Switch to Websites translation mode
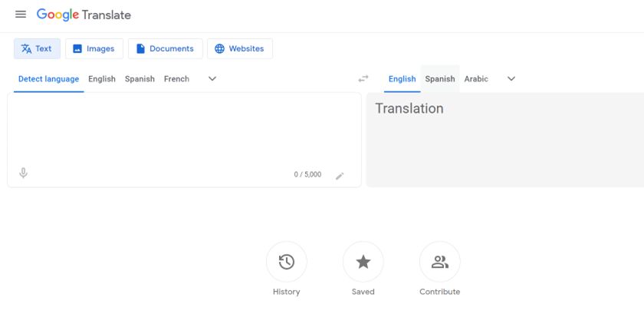Viewport: 644px width, 324px height. 240,48
